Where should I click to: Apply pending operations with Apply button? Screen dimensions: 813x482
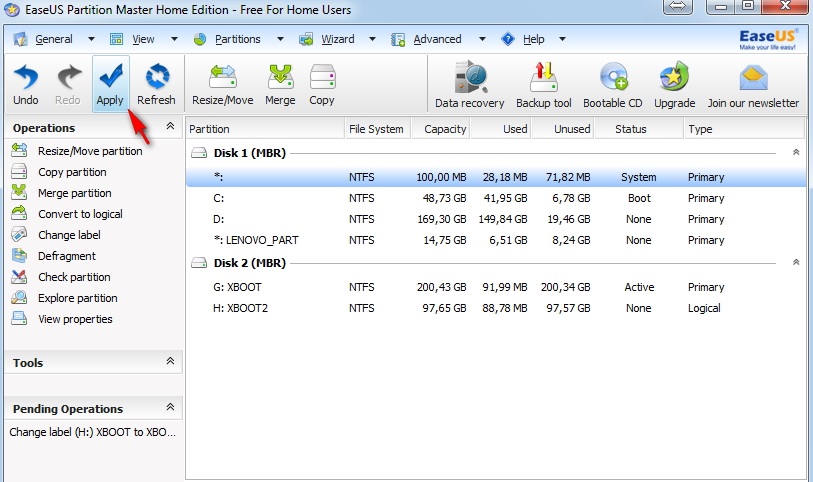pos(110,84)
